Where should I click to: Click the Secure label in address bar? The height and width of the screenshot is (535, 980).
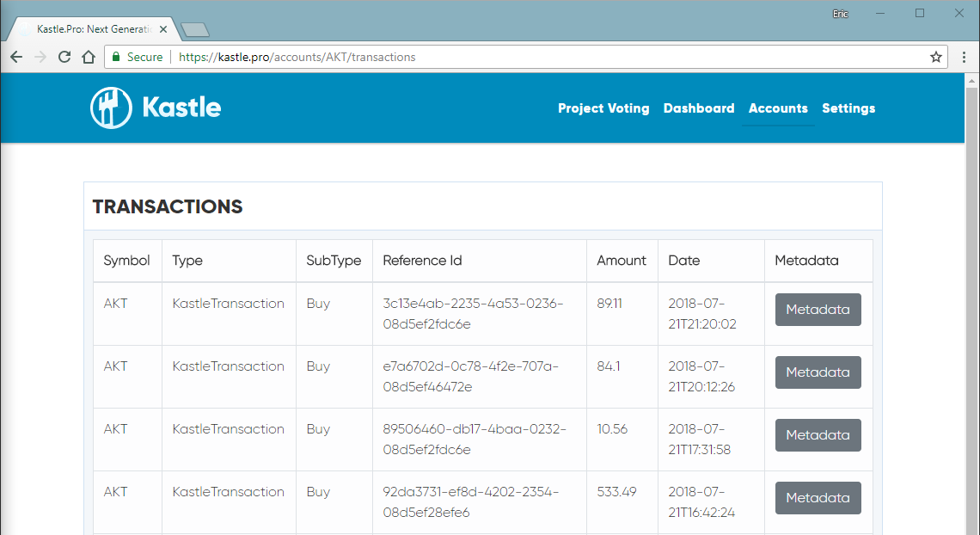point(145,57)
